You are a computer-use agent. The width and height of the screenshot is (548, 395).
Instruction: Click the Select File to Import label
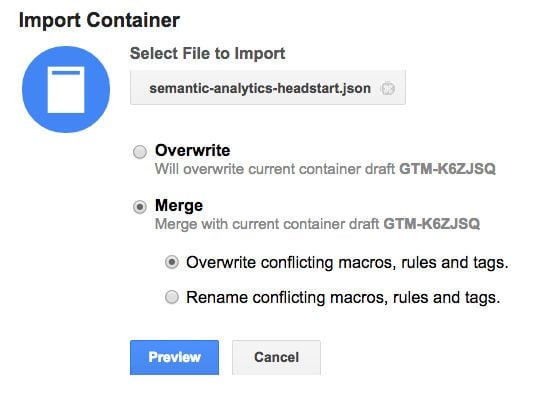click(208, 53)
